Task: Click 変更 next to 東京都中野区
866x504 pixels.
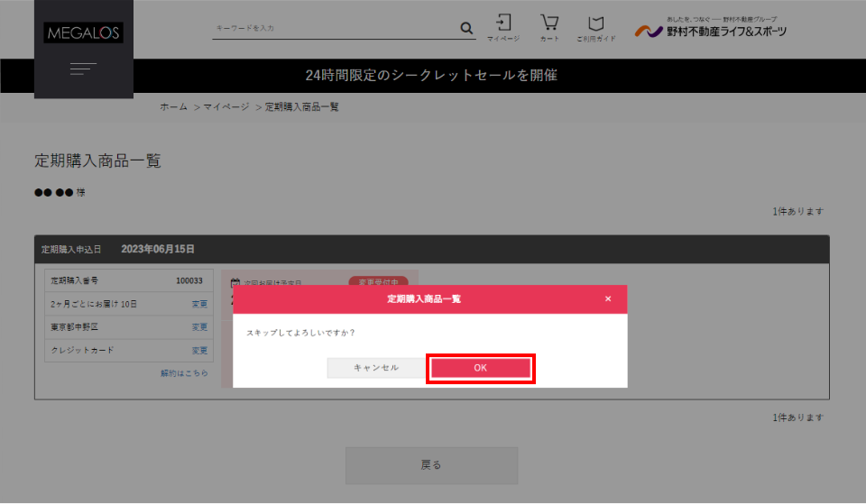Action: (199, 327)
